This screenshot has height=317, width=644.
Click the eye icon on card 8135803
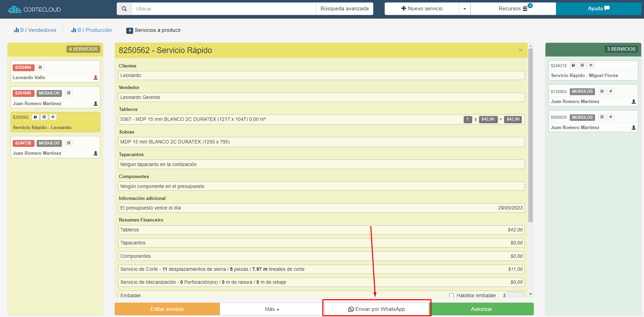611,91
